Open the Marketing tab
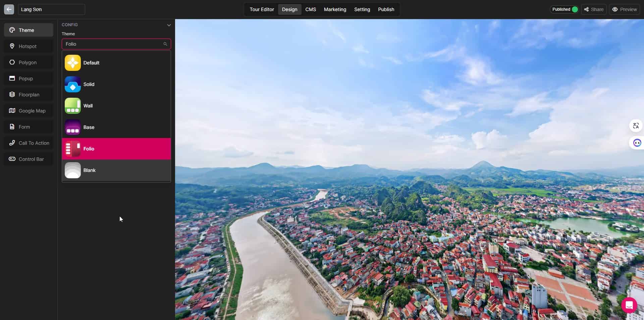 pyautogui.click(x=335, y=9)
